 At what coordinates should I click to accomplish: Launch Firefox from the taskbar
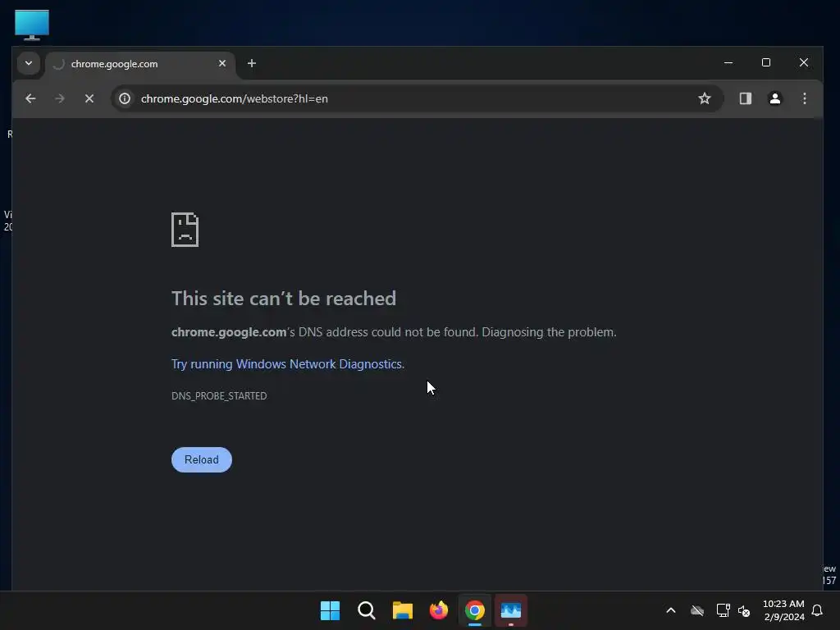coord(439,610)
